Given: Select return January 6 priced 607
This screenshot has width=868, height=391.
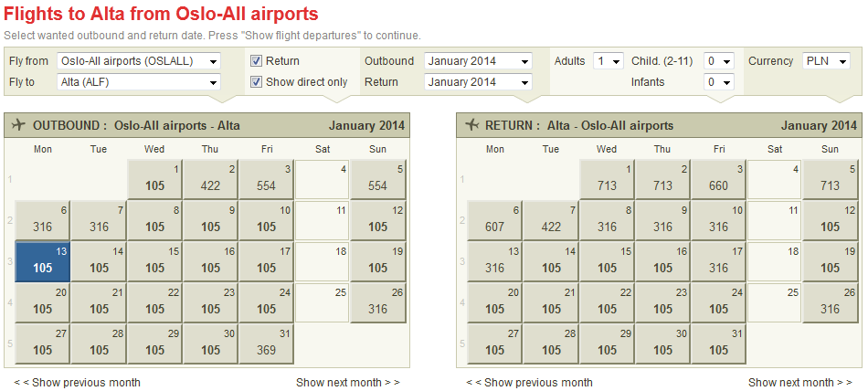Looking at the screenshot, I should [x=495, y=220].
